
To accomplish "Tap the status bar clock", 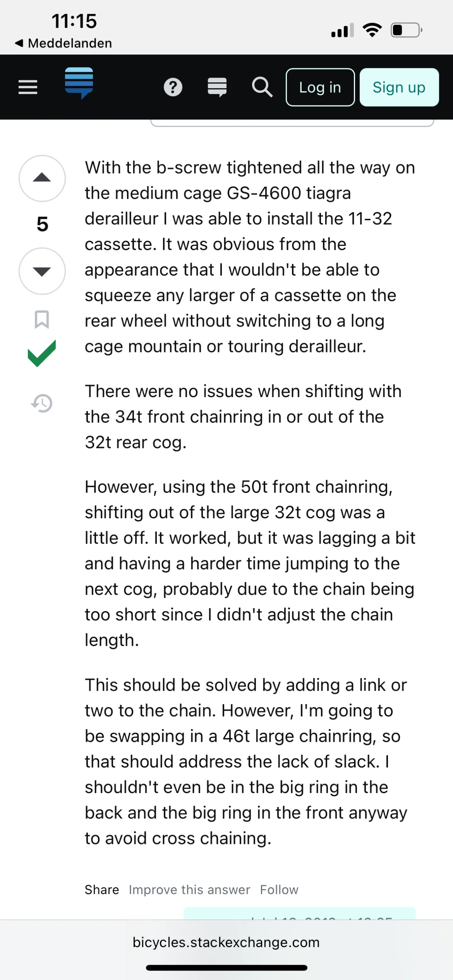I will (x=74, y=21).
